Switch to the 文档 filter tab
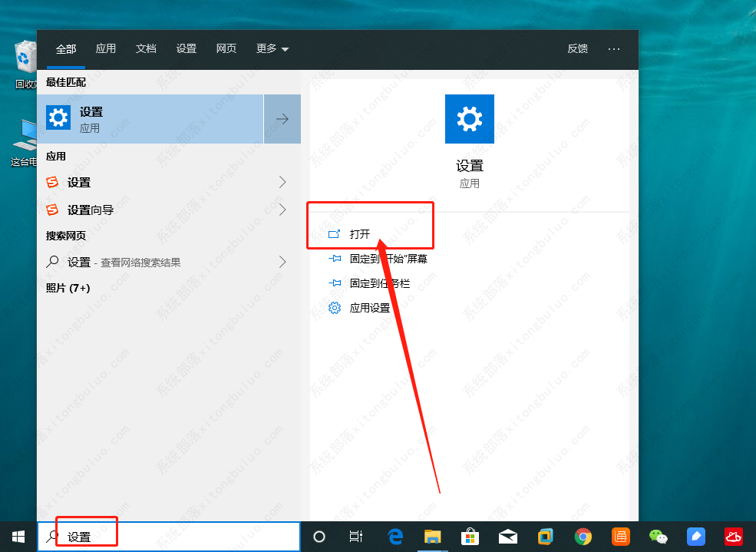 (x=146, y=48)
